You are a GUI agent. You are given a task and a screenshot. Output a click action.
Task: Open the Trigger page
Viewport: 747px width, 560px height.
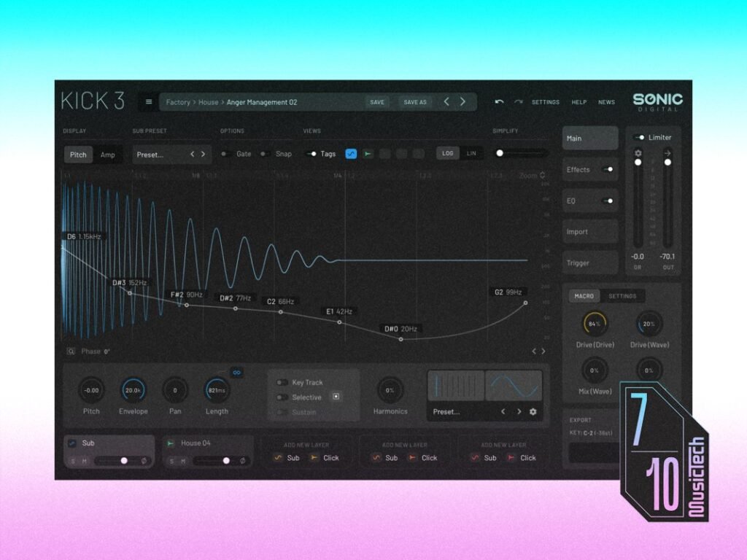pyautogui.click(x=590, y=262)
